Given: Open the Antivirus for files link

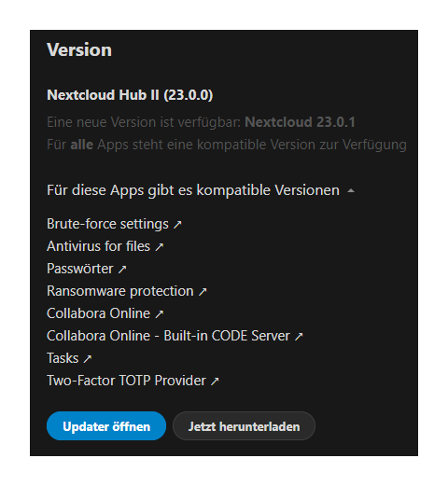Looking at the screenshot, I should (98, 246).
